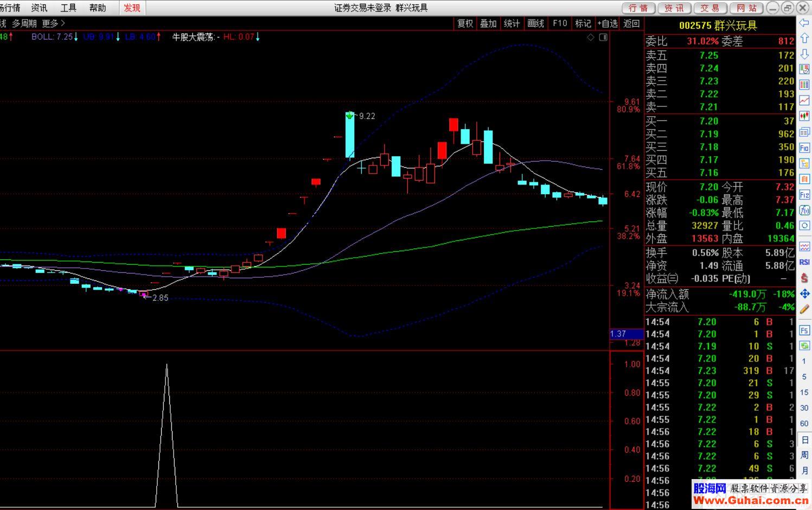Image resolution: width=812 pixels, height=510 pixels.
Task: Click the green refresh icon
Action: pos(804,346)
